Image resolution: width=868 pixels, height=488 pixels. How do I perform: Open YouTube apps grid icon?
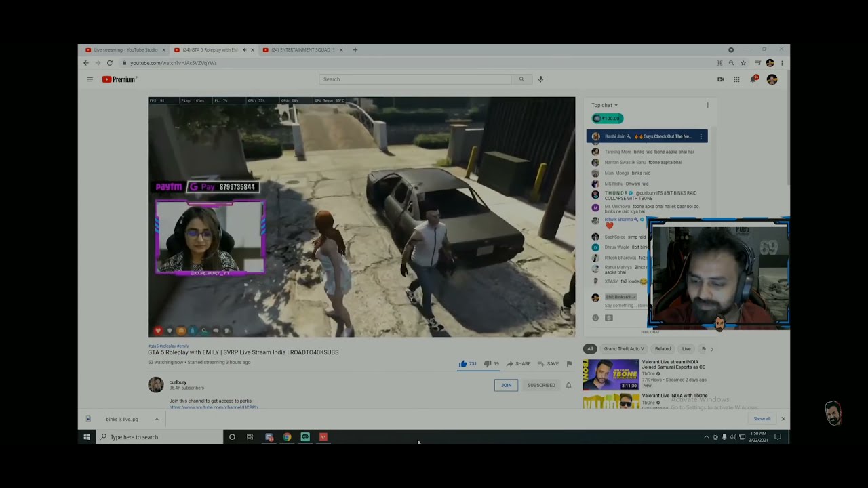tap(736, 79)
